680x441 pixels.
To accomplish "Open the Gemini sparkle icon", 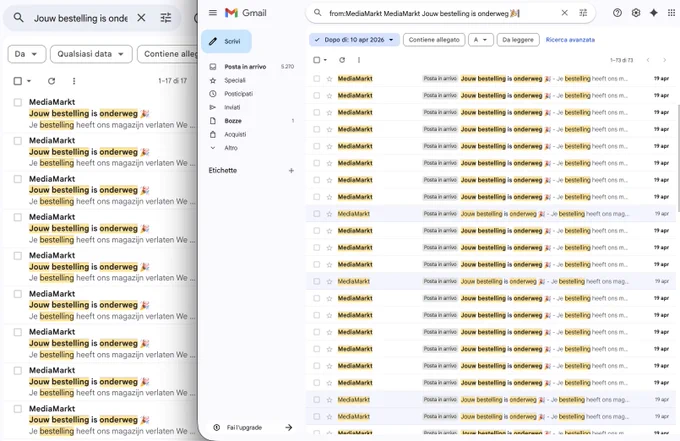I will [654, 13].
